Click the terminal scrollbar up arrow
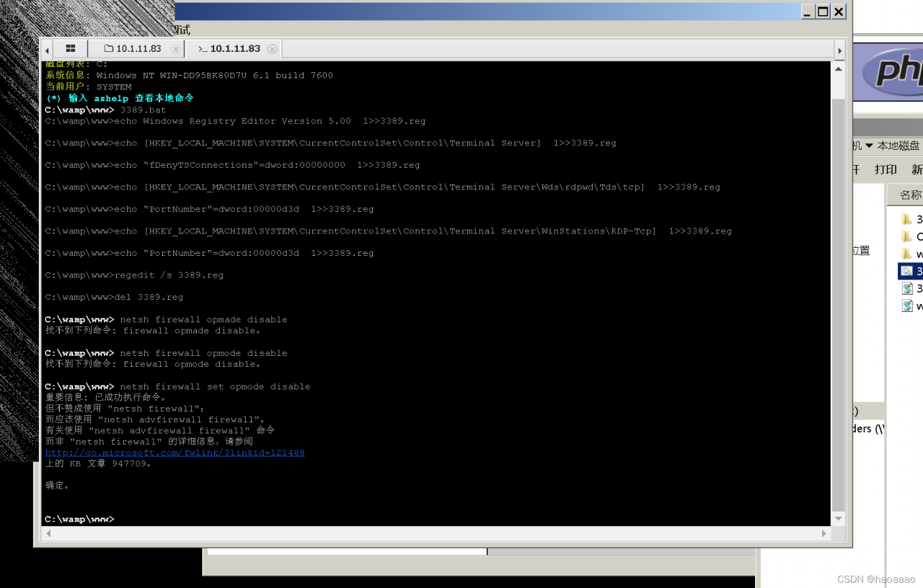Viewport: 923px width, 588px height. [838, 68]
